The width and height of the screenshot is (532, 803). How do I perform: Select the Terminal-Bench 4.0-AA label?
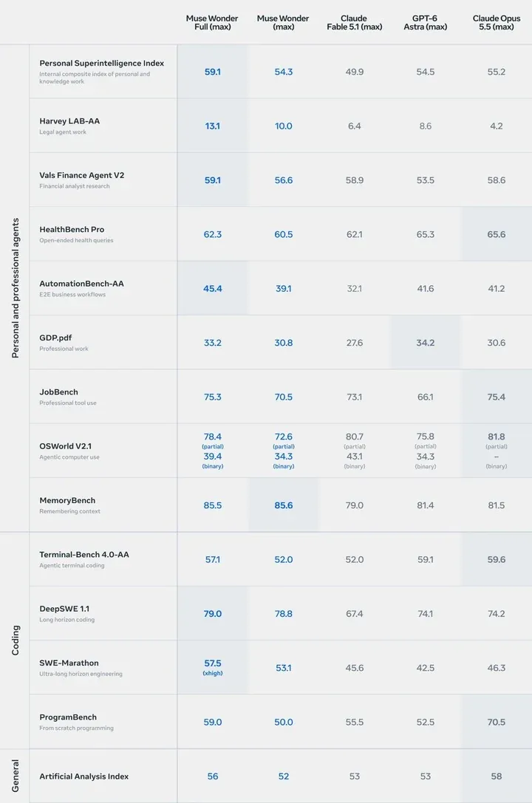click(x=84, y=555)
